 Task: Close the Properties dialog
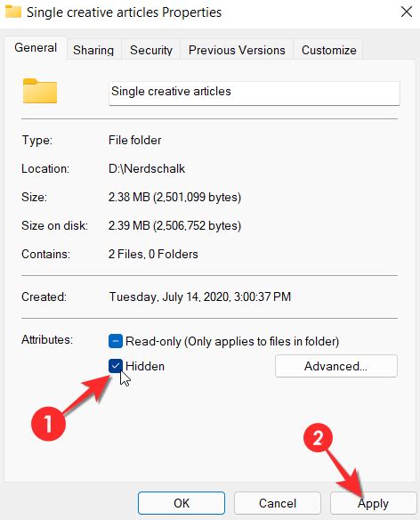pos(407,12)
